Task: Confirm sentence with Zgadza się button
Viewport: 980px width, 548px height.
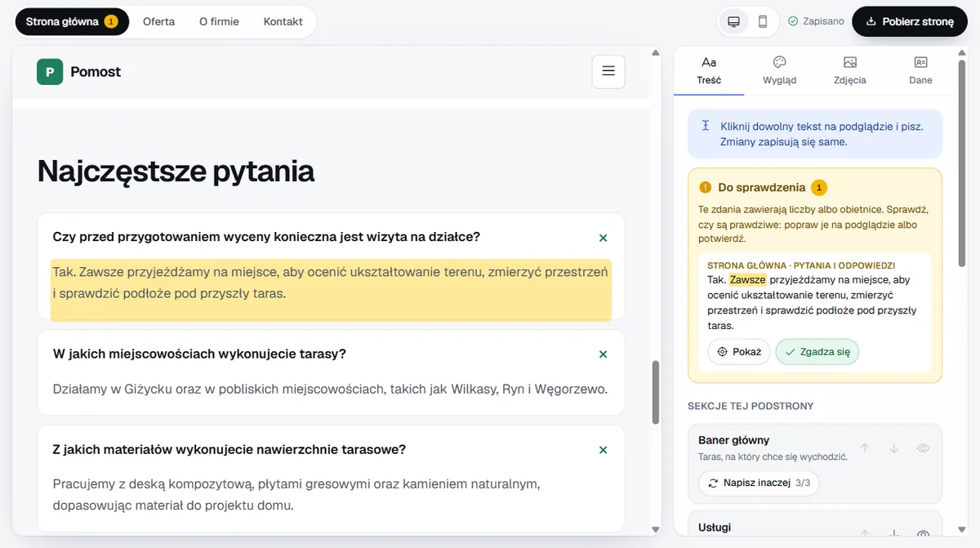Action: pyautogui.click(x=817, y=352)
